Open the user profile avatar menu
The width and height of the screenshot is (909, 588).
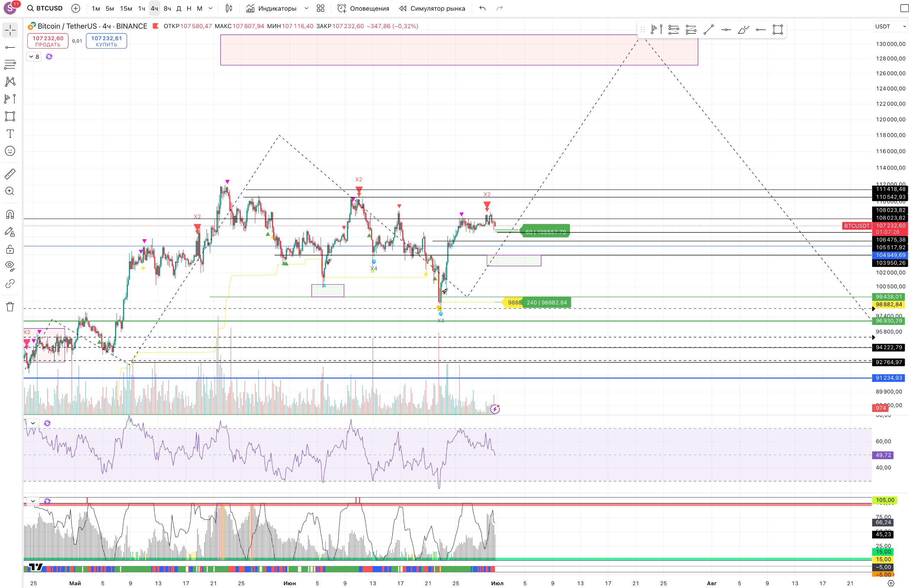(x=10, y=8)
